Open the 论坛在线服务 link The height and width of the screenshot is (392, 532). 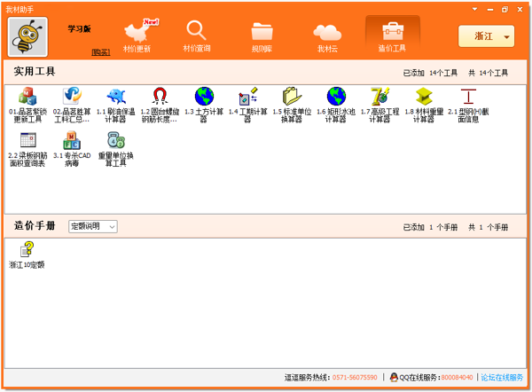coord(502,377)
